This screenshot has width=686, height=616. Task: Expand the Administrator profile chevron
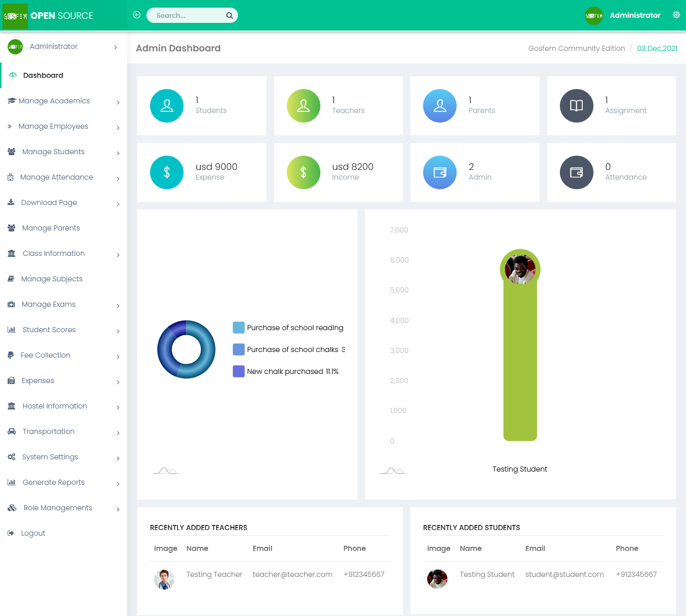click(115, 46)
